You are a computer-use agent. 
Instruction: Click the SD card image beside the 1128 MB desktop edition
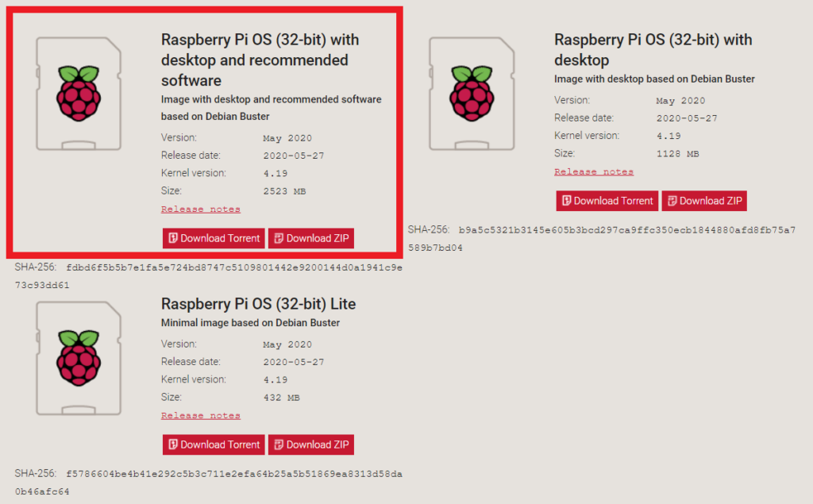(472, 94)
